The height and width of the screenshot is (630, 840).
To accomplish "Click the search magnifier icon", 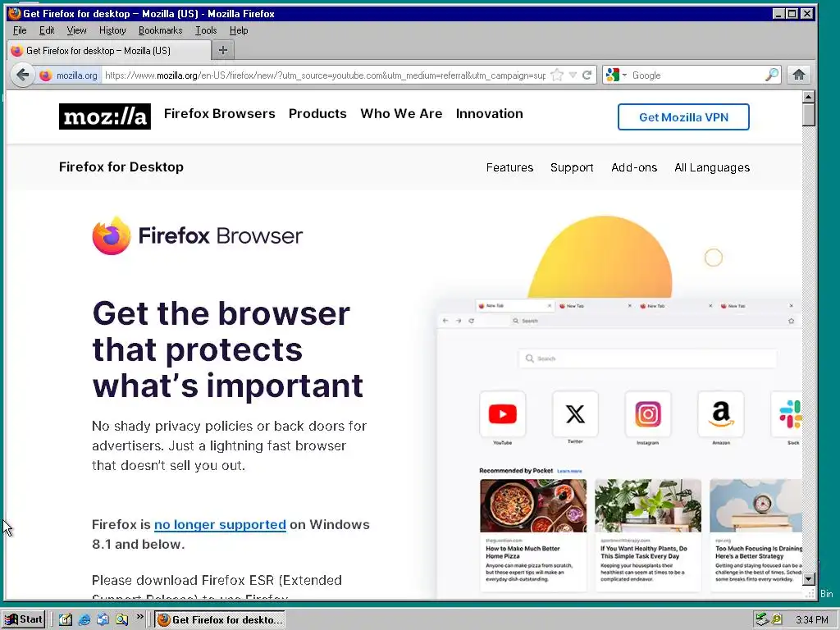I will 771,75.
